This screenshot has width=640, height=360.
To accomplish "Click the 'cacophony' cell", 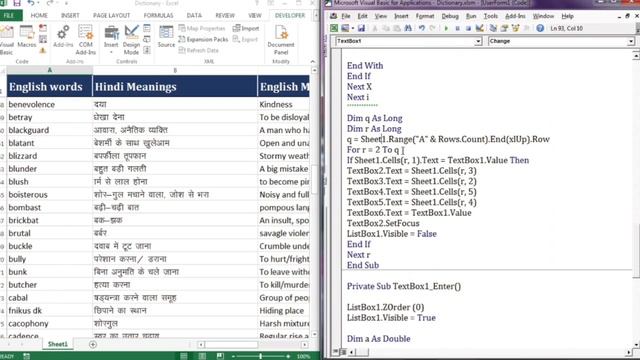I will click(x=50, y=323).
